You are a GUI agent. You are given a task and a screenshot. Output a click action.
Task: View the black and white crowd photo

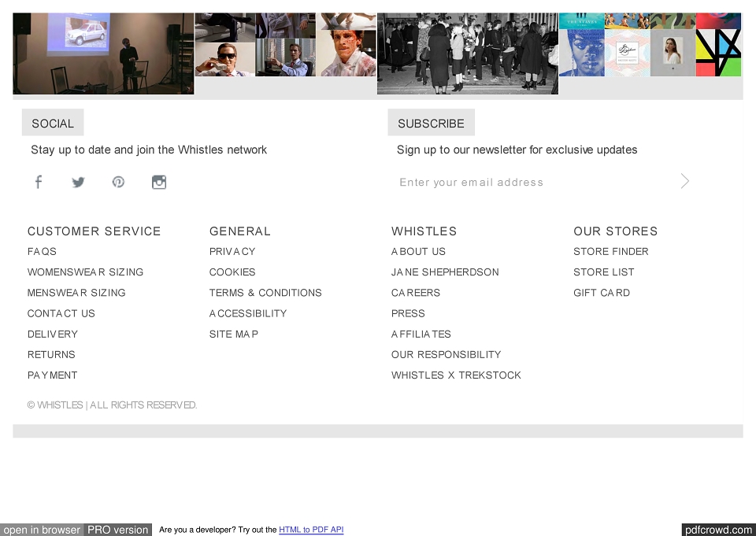click(468, 54)
